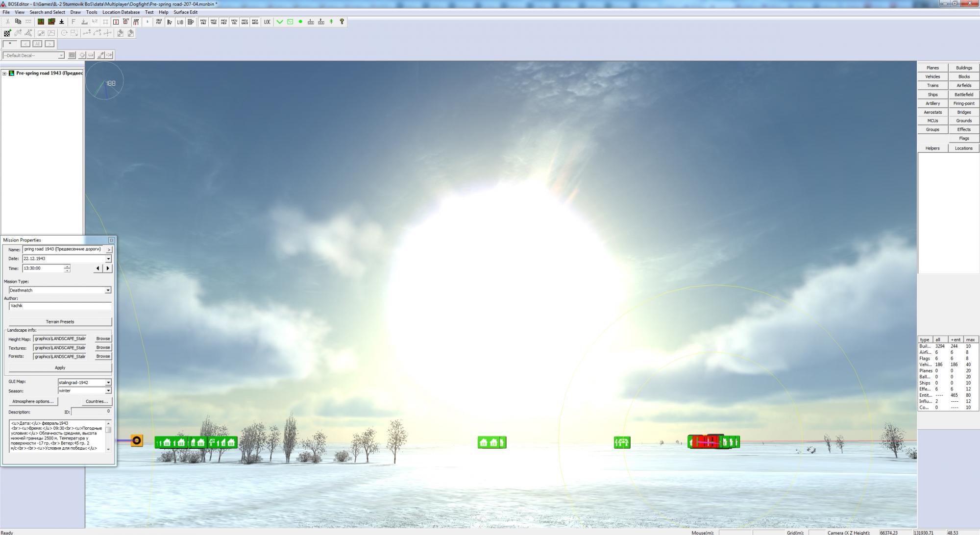Open the Countries dialog
Viewport: 980px width, 535px height.
(97, 401)
